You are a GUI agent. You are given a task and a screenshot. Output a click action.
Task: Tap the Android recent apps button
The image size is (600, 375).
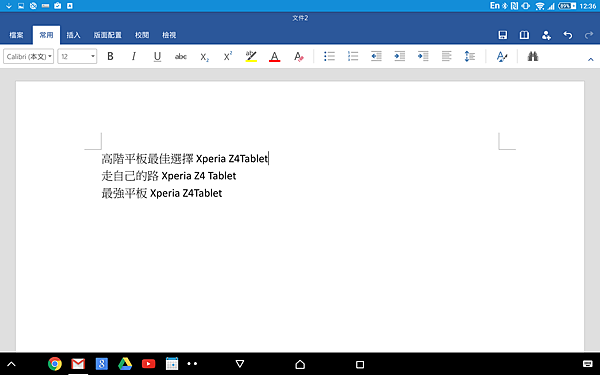360,364
